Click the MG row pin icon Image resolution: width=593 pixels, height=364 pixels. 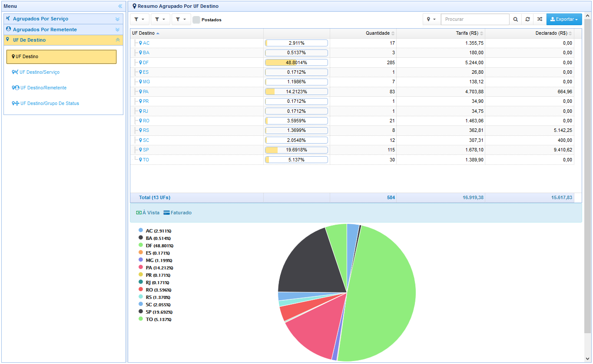click(x=141, y=82)
